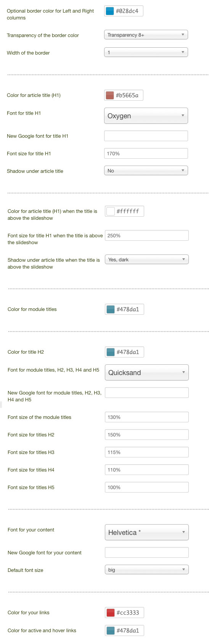
Task: Click the active and hover links color swatch
Action: tap(111, 631)
